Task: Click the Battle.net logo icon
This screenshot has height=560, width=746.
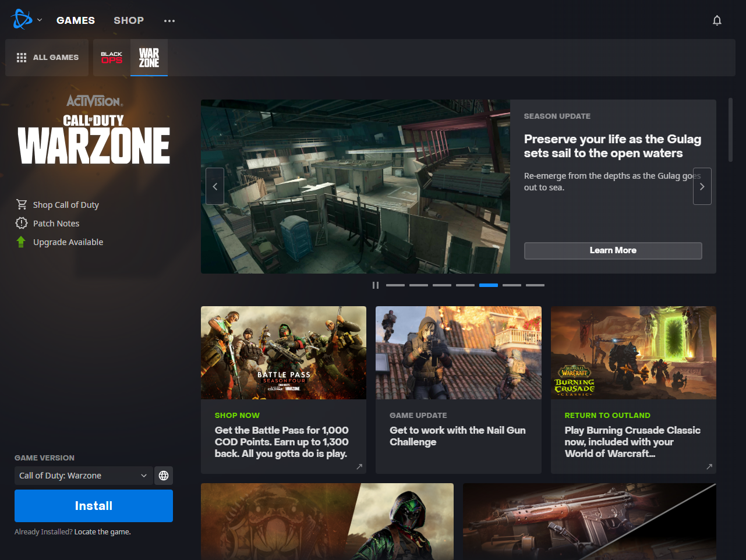Action: click(22, 20)
